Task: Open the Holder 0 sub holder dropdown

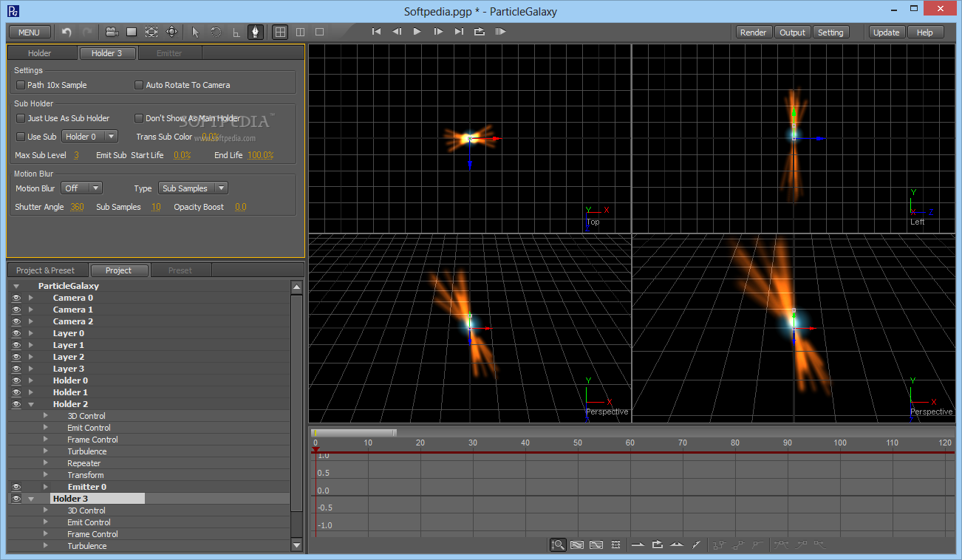Action: pos(89,137)
